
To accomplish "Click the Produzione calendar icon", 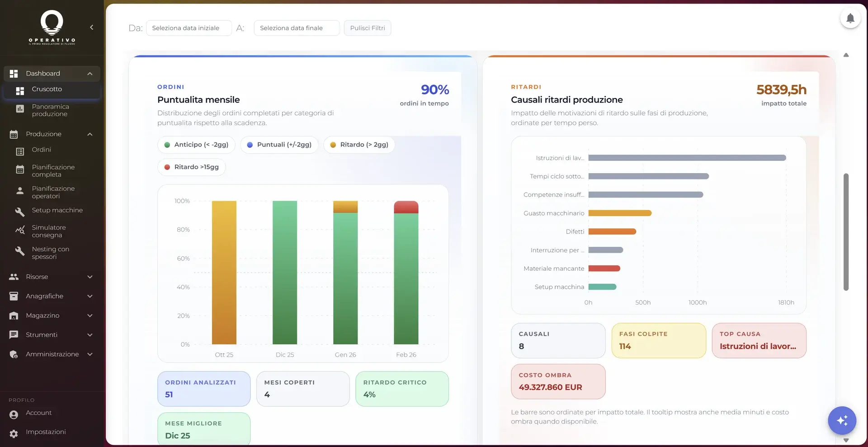I will tap(14, 134).
